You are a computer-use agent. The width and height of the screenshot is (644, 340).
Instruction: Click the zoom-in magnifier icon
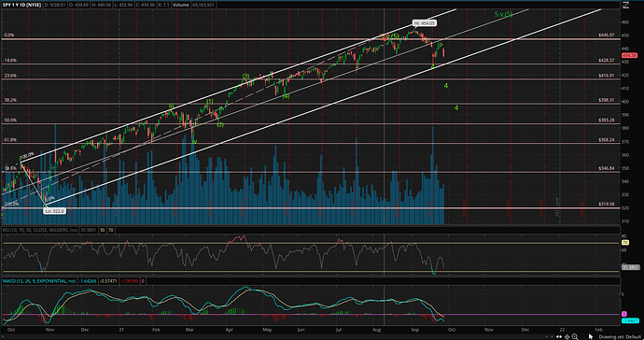tap(575, 336)
